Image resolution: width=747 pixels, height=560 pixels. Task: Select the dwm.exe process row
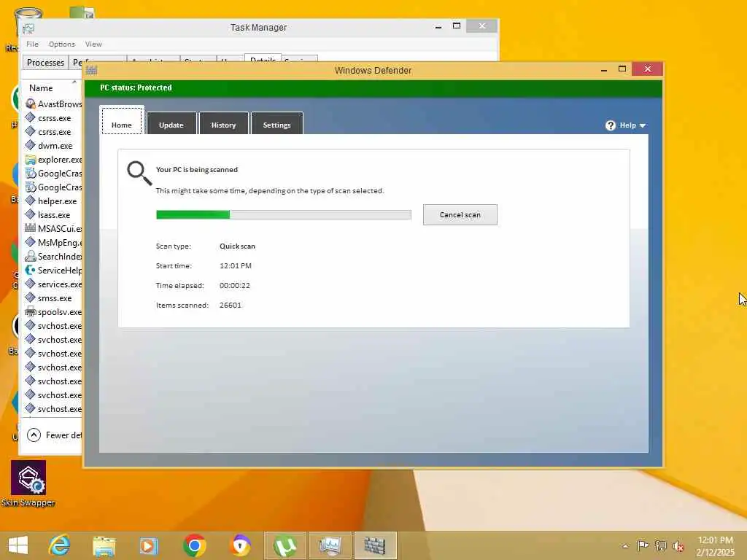53,146
